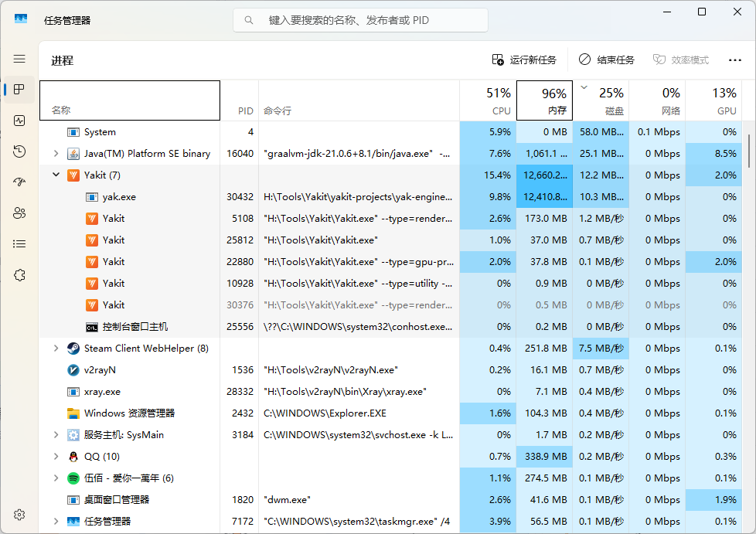Click the System process icon
The width and height of the screenshot is (756, 534).
73,132
